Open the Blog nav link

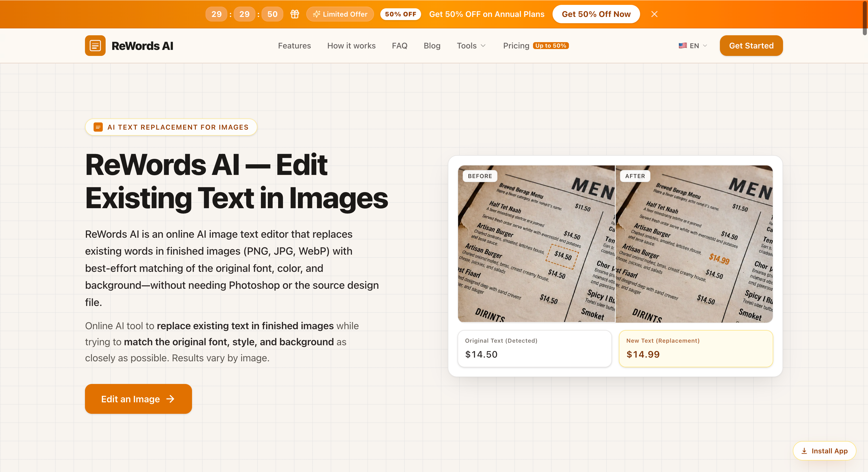click(432, 45)
